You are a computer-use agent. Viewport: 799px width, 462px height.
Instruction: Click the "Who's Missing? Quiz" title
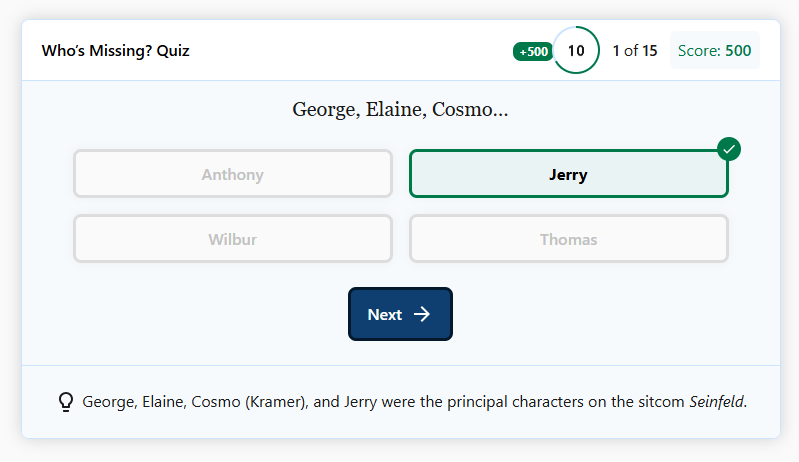click(x=115, y=50)
